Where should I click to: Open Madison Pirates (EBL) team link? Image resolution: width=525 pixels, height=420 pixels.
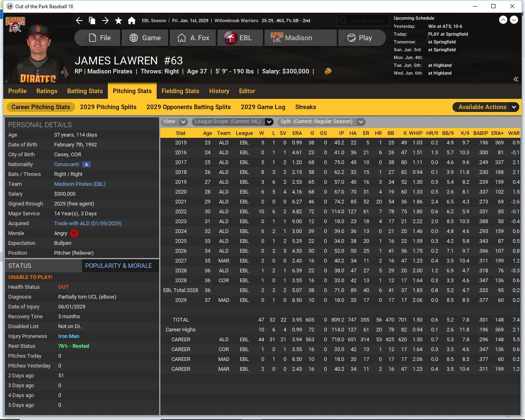pyautogui.click(x=80, y=184)
